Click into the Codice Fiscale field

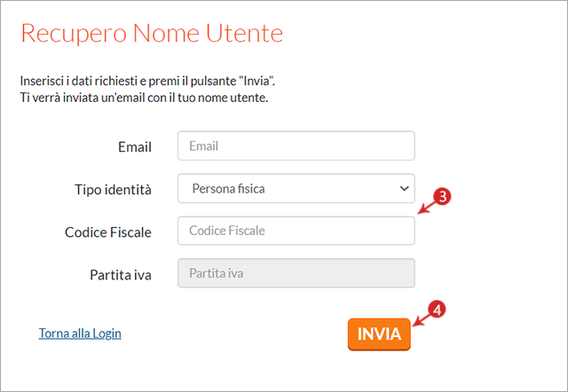[x=296, y=231]
